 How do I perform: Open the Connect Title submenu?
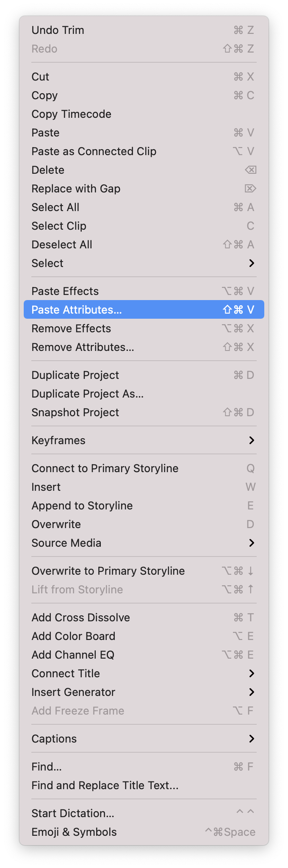click(144, 673)
